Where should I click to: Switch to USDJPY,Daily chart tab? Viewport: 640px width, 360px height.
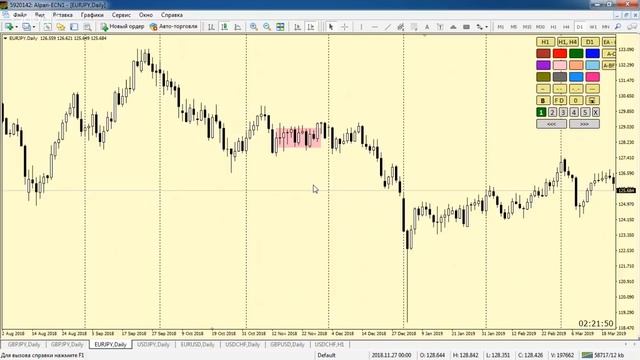pos(153,344)
